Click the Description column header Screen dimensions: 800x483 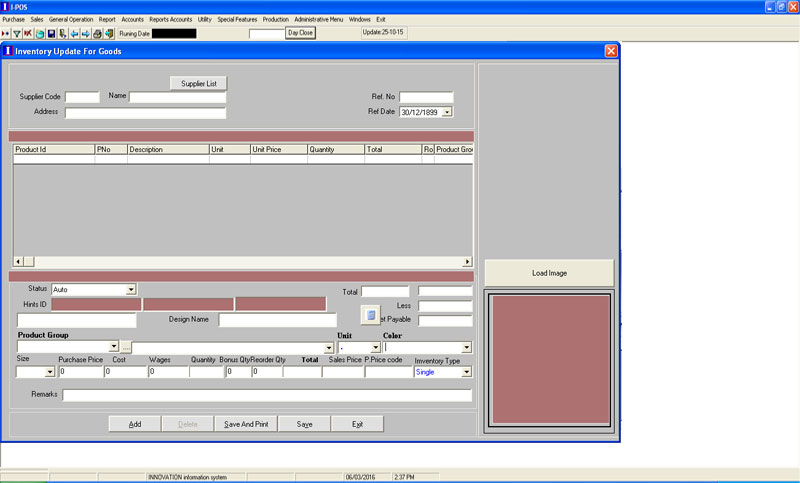(x=168, y=149)
